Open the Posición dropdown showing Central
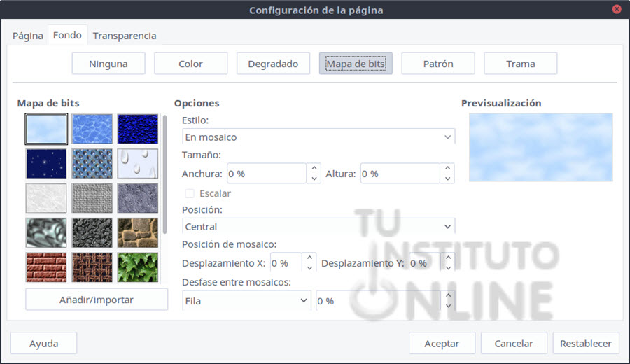630x364 pixels. (318, 227)
